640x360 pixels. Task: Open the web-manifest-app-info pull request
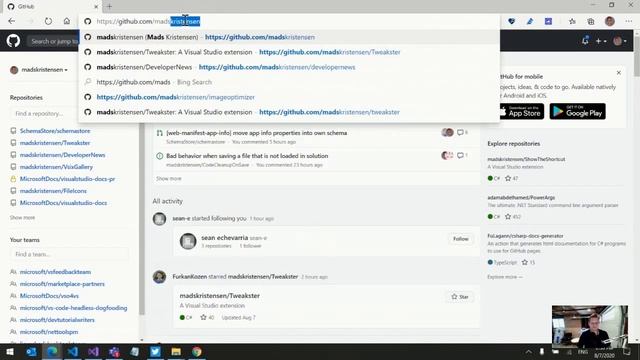[257, 133]
